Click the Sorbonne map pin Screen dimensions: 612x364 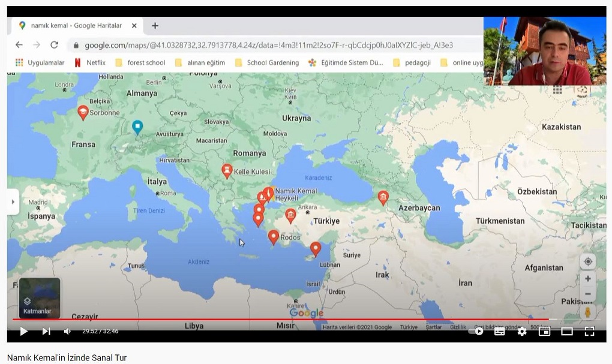(83, 112)
